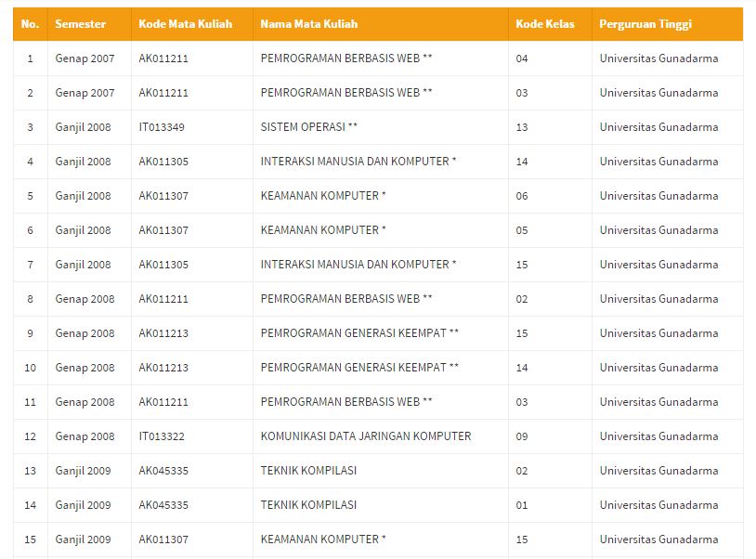Click the No. column header
This screenshot has width=756, height=559.
30,24
